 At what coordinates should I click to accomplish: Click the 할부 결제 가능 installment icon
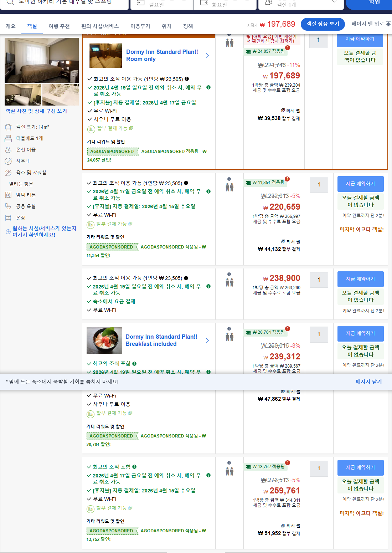(90, 128)
